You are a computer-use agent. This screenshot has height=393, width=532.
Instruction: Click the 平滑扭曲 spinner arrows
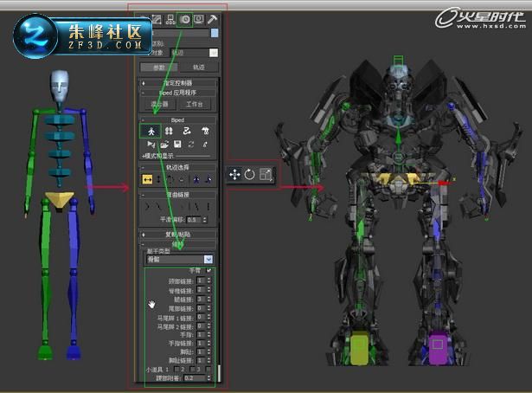[x=205, y=220]
